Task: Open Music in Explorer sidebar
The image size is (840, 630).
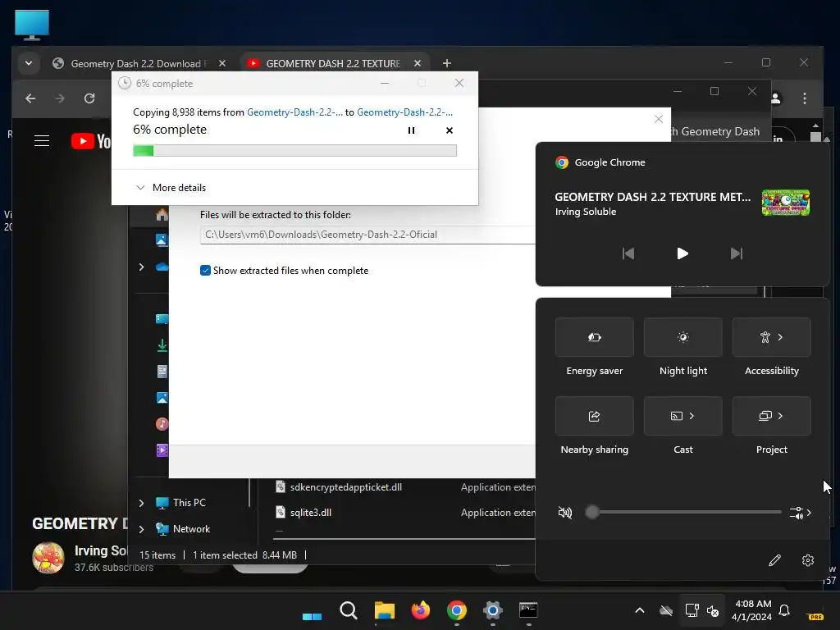Action: 162,424
